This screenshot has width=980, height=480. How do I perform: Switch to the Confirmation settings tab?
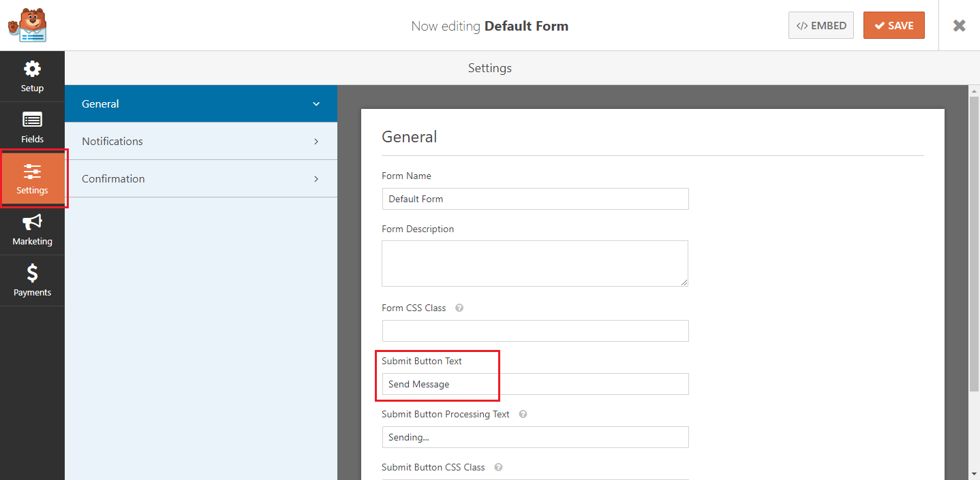point(113,178)
